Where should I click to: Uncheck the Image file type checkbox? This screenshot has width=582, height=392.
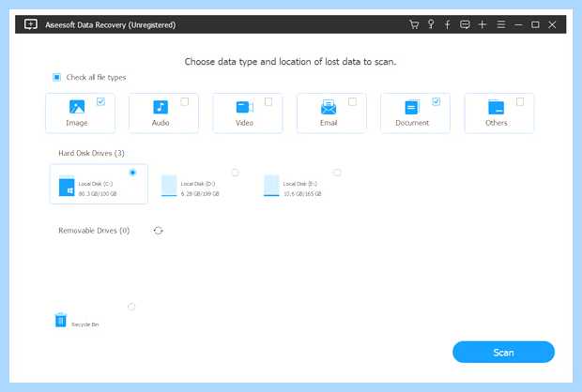click(x=100, y=101)
